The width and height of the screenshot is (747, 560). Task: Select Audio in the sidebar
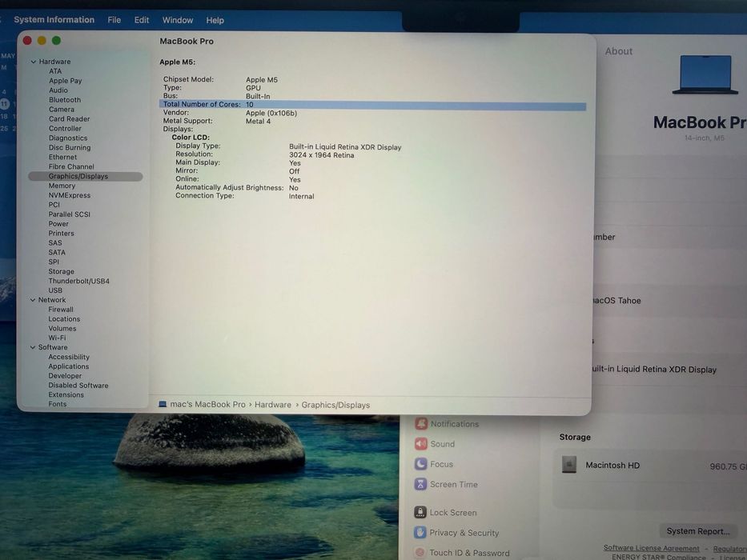pyautogui.click(x=58, y=90)
